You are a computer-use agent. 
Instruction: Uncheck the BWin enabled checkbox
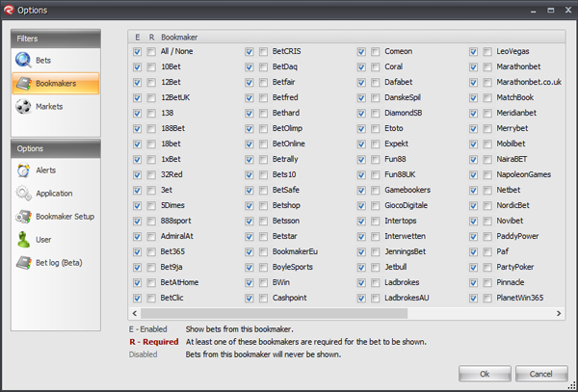pos(250,283)
